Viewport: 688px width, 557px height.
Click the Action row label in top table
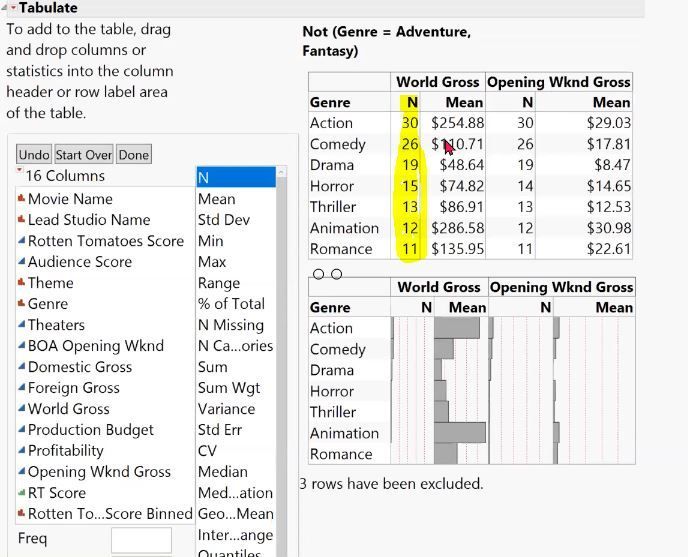pos(331,123)
